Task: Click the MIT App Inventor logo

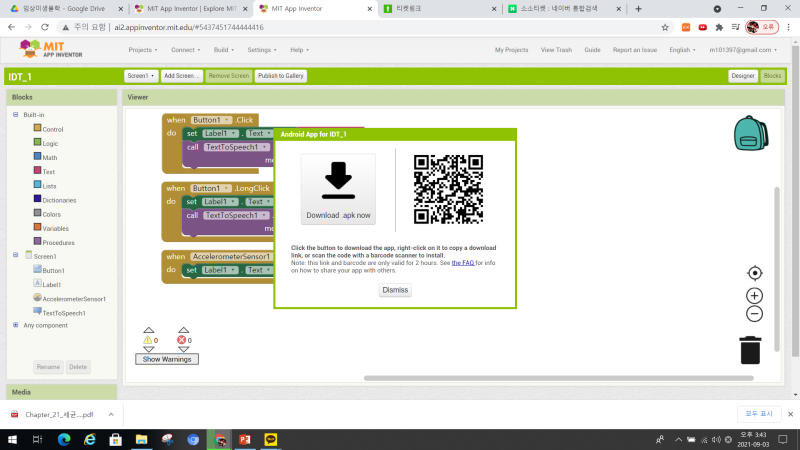Action: (x=50, y=49)
